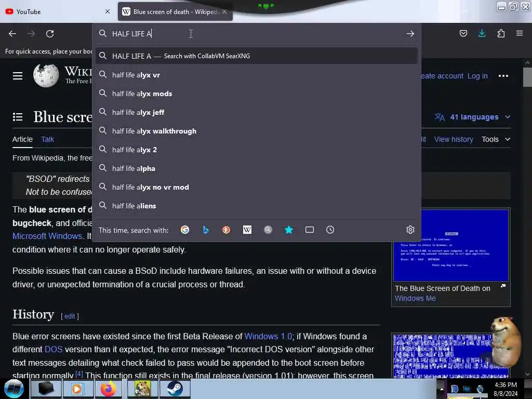Select suggestion half life aliens
The height and width of the screenshot is (399, 532).
pyautogui.click(x=257, y=206)
